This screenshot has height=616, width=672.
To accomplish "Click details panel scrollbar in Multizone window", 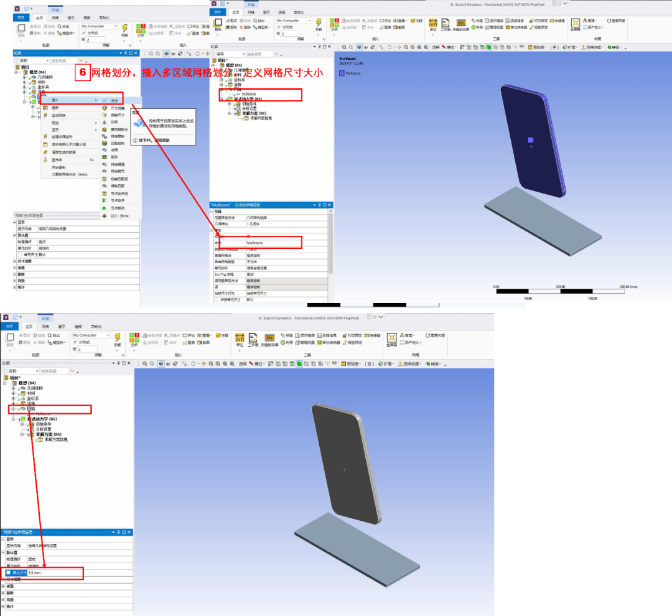I will (x=330, y=243).
